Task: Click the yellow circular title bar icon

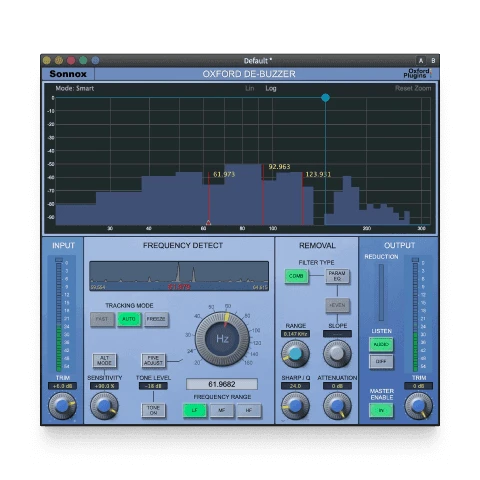Action: click(47, 60)
